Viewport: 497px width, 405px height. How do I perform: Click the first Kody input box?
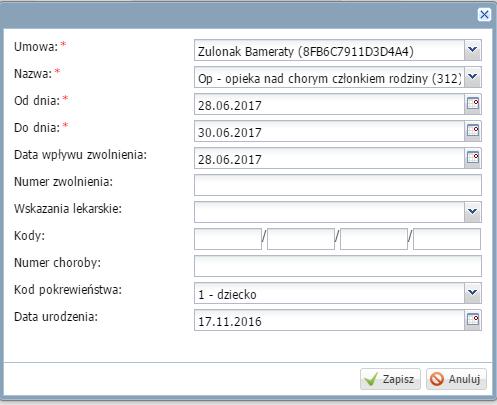228,239
